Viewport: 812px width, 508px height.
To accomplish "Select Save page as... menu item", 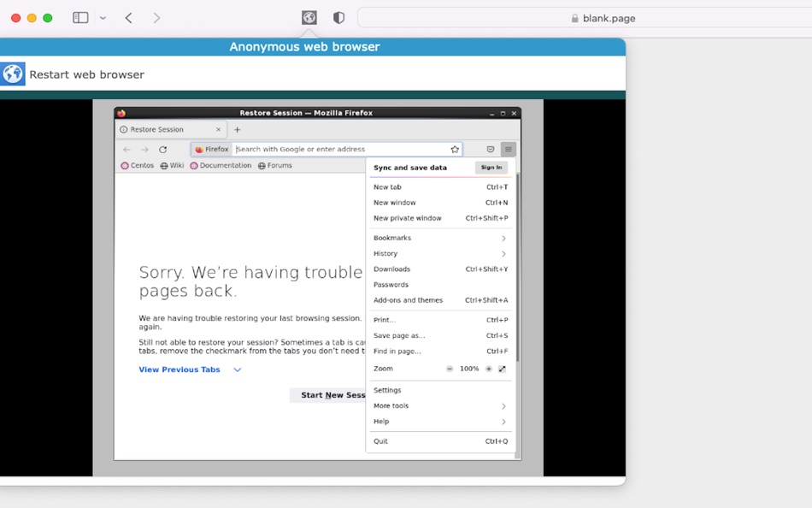I will tap(441, 335).
